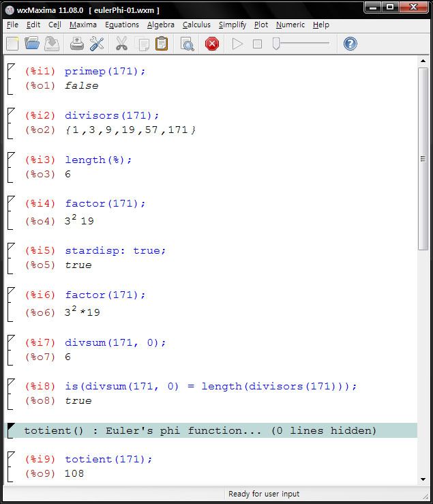Click the vertical scrollbar thumb
The height and width of the screenshot is (504, 433).
[x=423, y=158]
